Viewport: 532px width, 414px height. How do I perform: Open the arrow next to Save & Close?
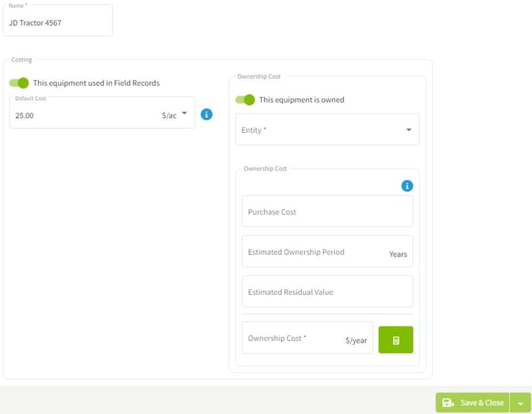coord(521,403)
